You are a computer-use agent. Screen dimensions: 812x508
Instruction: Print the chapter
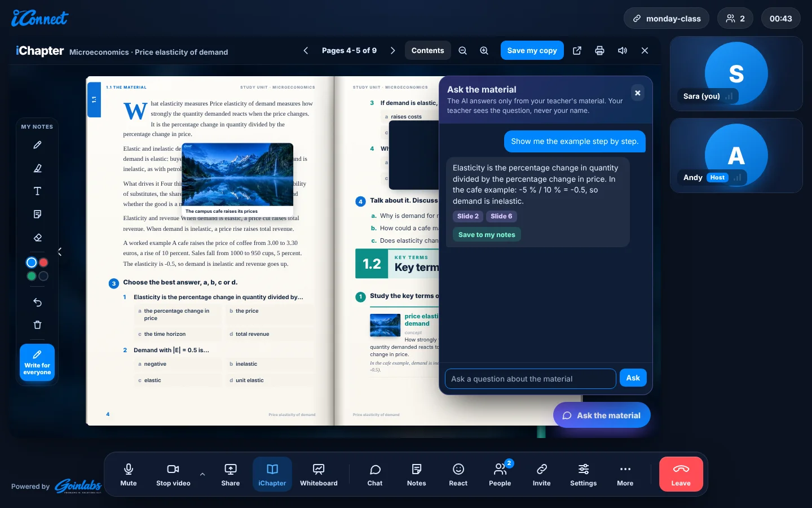(599, 51)
